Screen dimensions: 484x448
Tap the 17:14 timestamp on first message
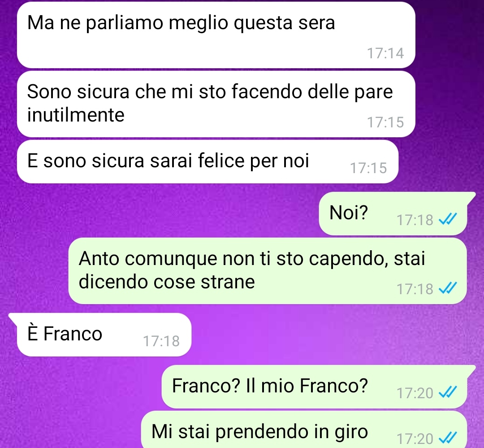(385, 53)
